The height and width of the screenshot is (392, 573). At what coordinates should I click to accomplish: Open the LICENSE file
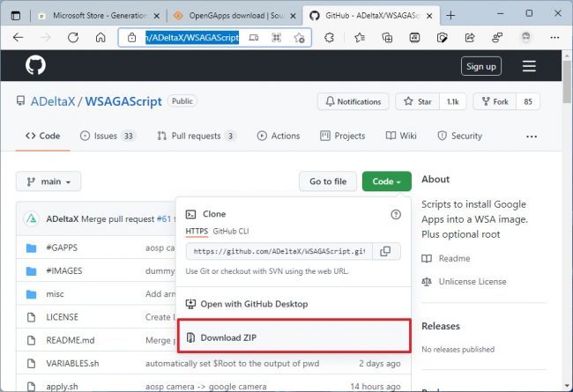(62, 317)
